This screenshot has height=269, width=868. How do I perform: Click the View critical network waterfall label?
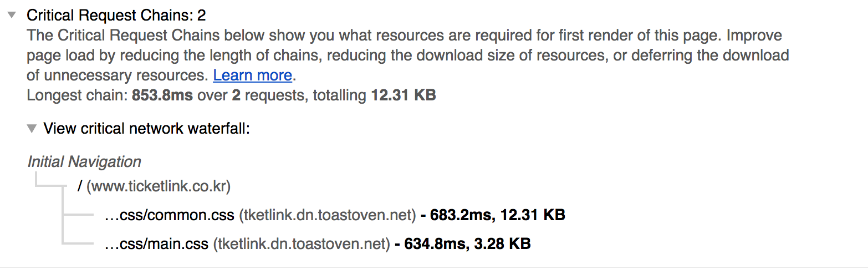(x=147, y=129)
